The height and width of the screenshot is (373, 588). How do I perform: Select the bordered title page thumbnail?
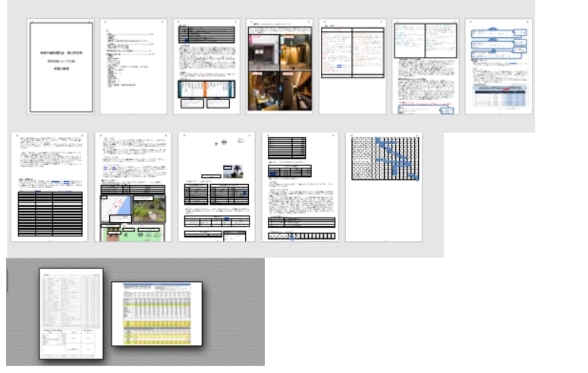pyautogui.click(x=61, y=67)
